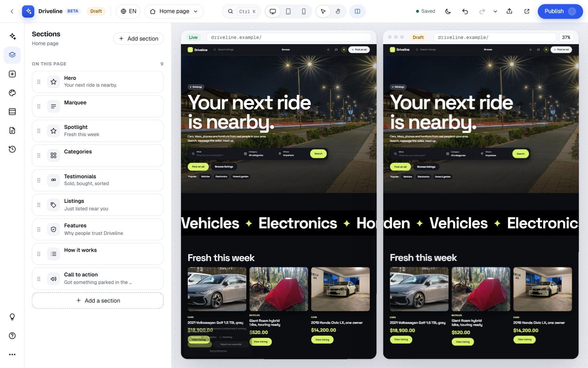Grab the drag handle of the Features section
This screenshot has width=588, height=368.
coord(39,230)
